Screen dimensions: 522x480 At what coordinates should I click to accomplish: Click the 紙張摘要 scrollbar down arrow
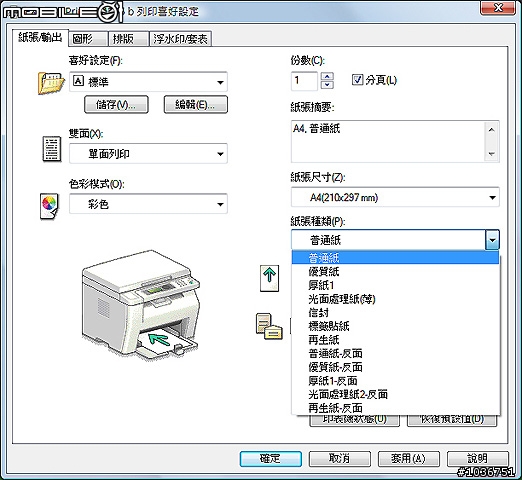492,154
